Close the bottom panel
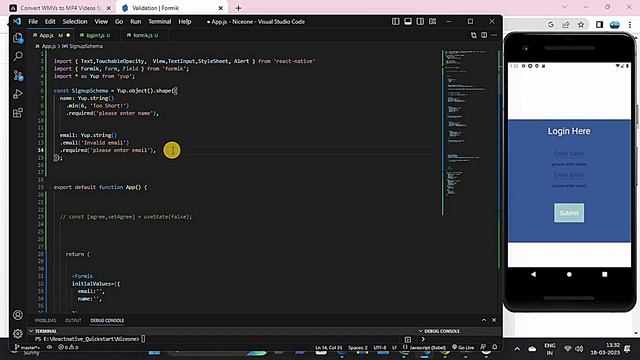640x360 pixels. point(494,320)
